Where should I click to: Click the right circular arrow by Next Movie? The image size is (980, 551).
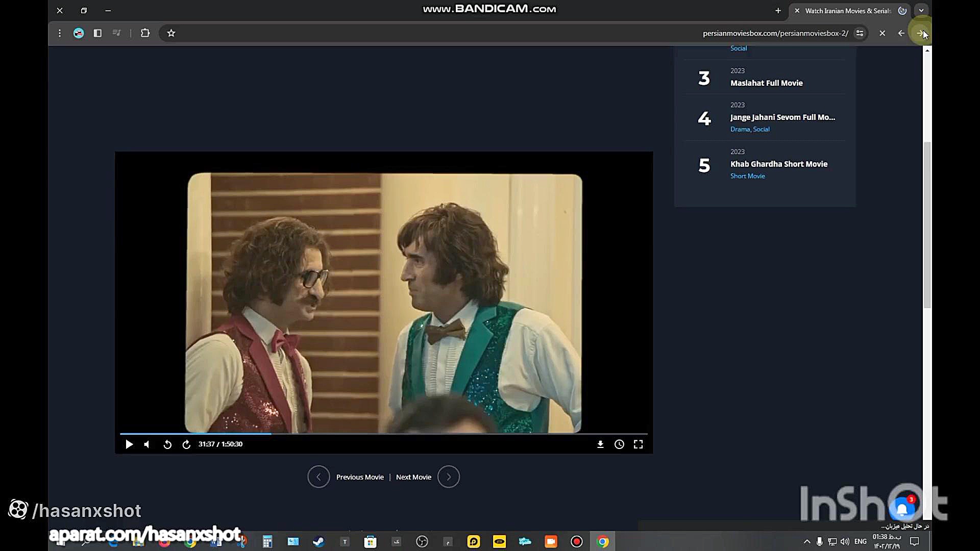[449, 477]
